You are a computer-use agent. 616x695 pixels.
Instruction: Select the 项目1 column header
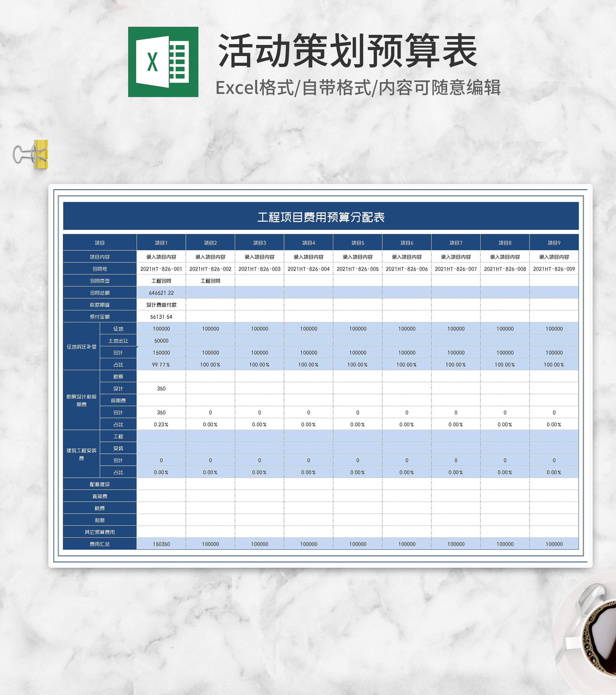161,243
